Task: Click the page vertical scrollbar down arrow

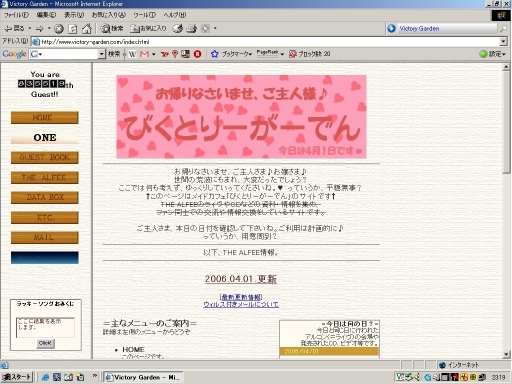Action: [x=506, y=354]
